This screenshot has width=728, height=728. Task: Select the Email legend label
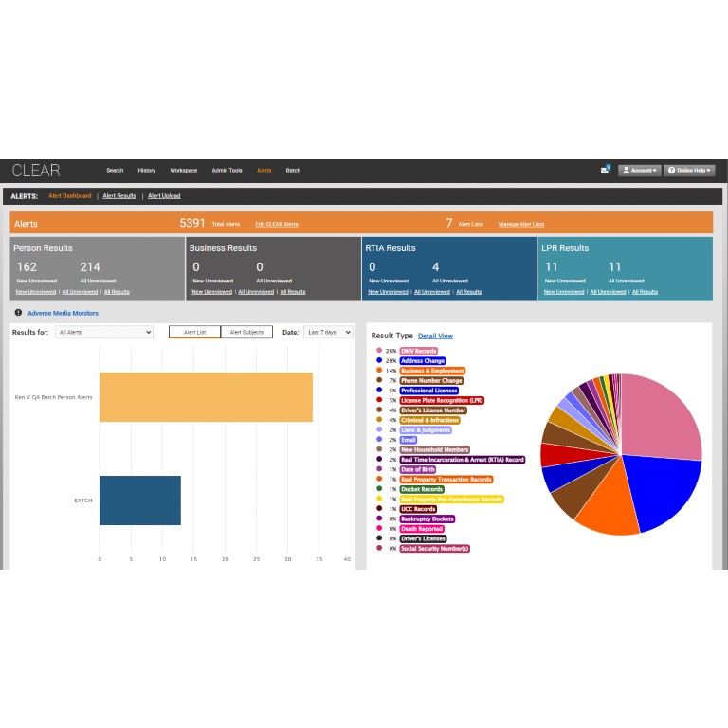click(x=409, y=440)
